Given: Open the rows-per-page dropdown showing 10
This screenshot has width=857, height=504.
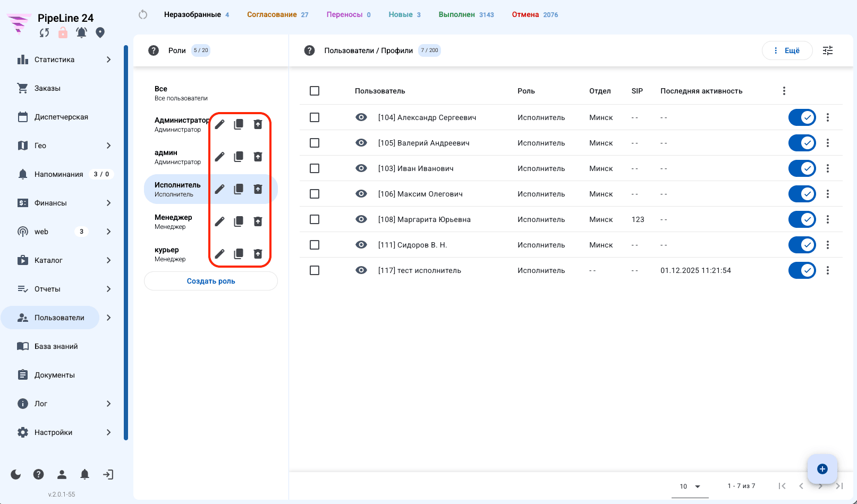Looking at the screenshot, I should coord(690,486).
